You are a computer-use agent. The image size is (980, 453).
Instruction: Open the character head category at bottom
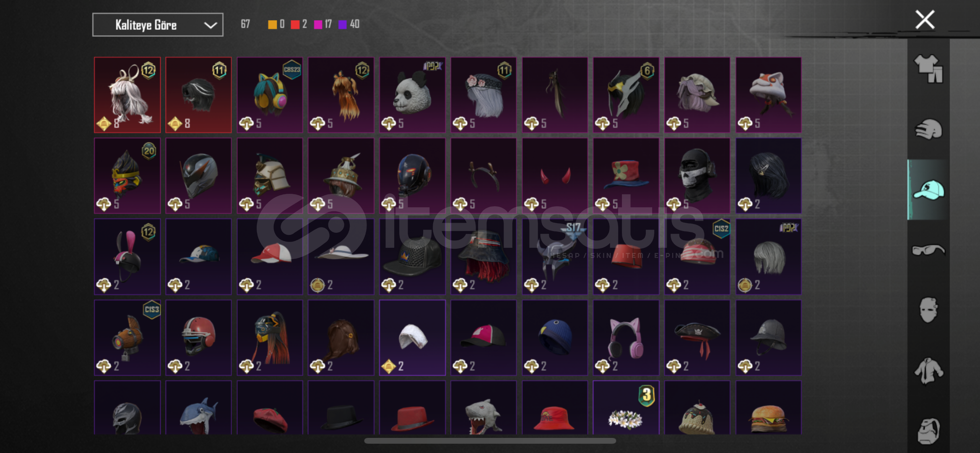click(928, 431)
